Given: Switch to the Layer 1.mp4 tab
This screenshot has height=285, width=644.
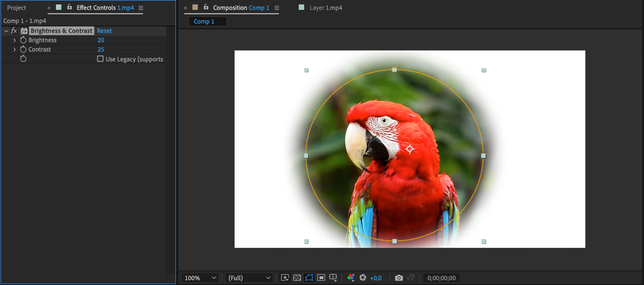Looking at the screenshot, I should pyautogui.click(x=325, y=8).
